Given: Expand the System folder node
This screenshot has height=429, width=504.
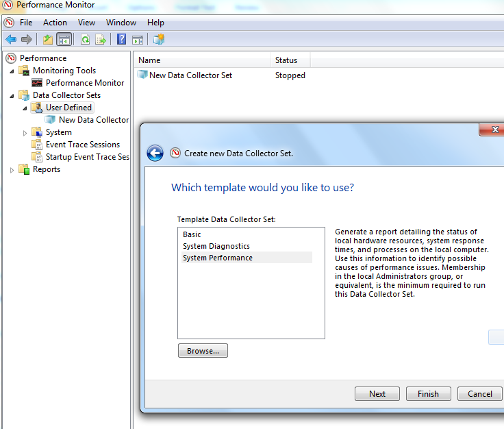Looking at the screenshot, I should (x=25, y=133).
